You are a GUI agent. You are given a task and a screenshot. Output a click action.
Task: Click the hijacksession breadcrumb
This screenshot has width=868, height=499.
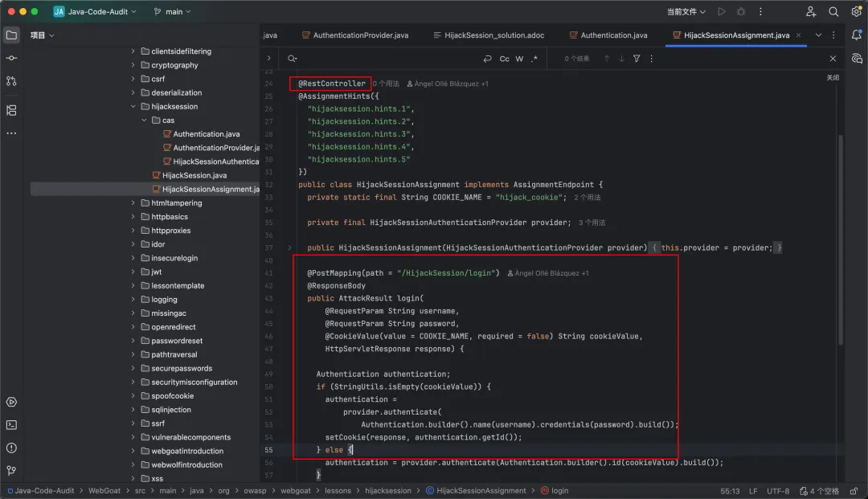tap(388, 491)
